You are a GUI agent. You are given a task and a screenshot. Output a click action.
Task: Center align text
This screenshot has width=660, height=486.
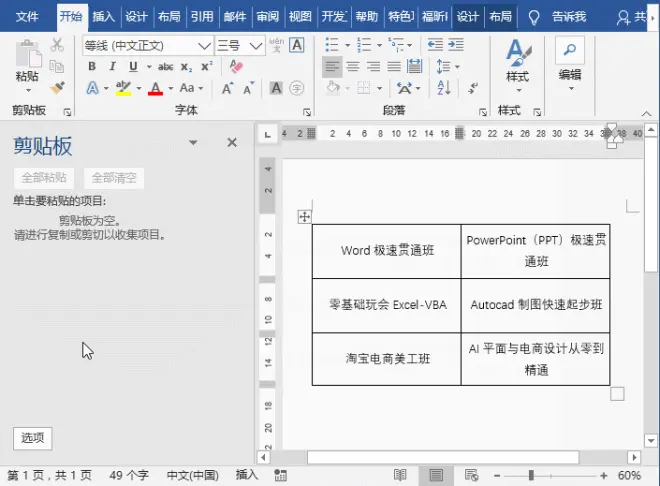point(353,66)
